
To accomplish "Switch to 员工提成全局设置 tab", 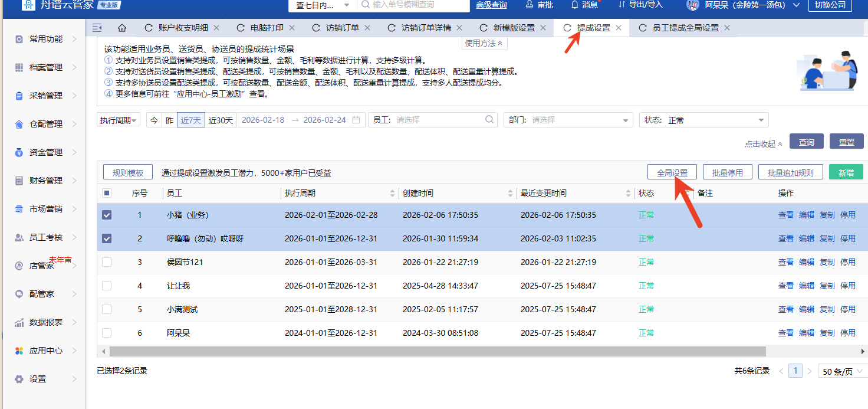I will [x=685, y=28].
